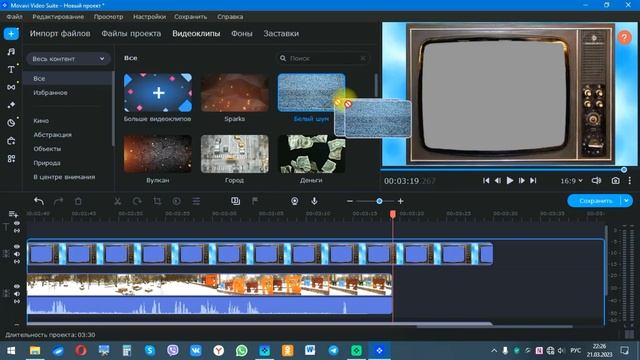Toggle link on the overlay track

17,261
